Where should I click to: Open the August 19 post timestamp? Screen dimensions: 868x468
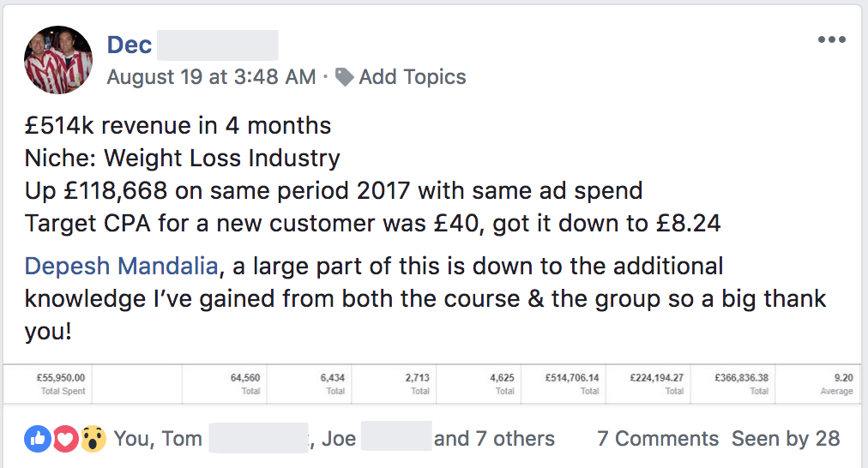click(211, 77)
